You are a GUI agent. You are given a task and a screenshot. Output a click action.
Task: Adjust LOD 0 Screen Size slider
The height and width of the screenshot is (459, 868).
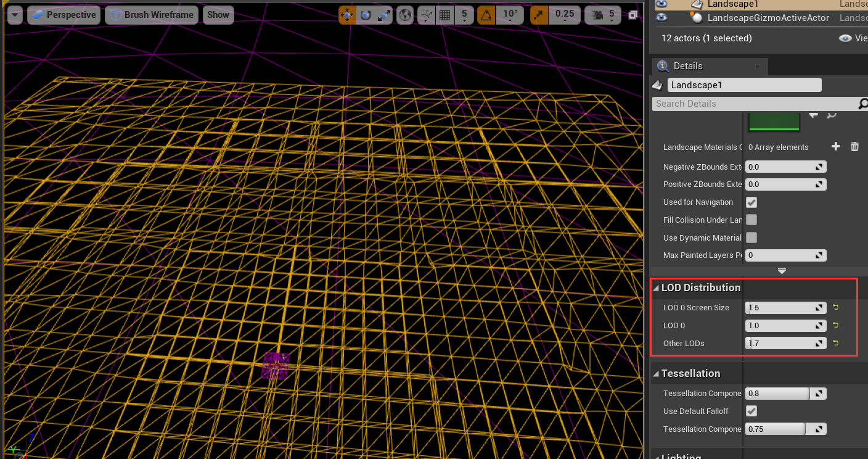click(x=785, y=307)
